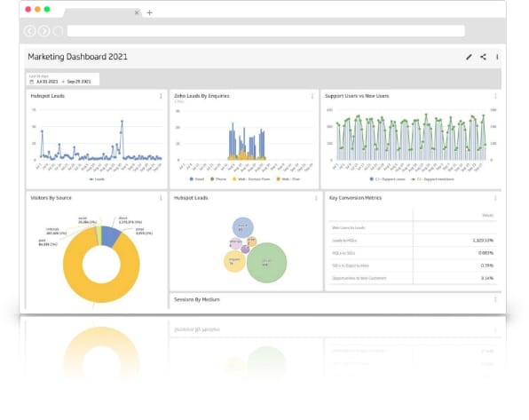Image resolution: width=529 pixels, height=420 pixels.
Task: Click the small orange bubble in the bubble chart
Action: coord(252,241)
